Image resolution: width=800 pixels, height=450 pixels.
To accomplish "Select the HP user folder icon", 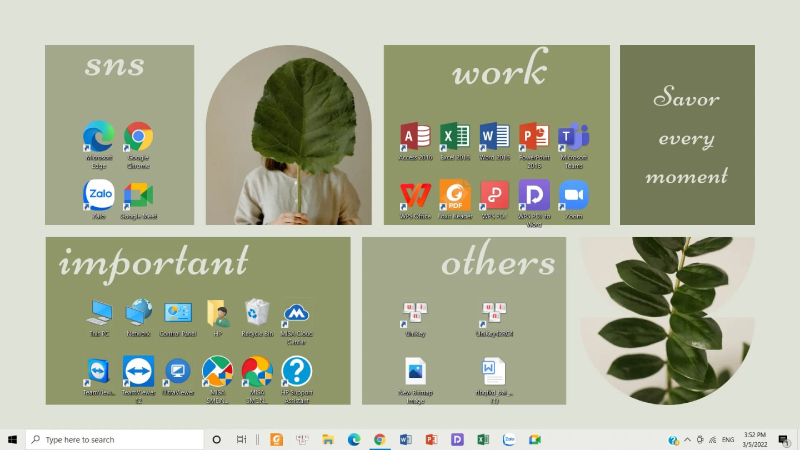I will click(218, 317).
